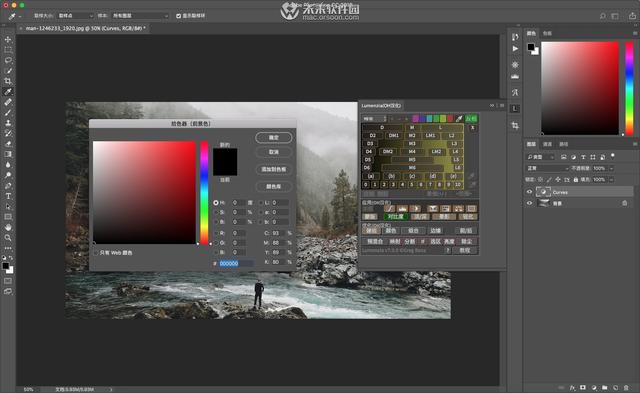
Task: Select the Brush tool
Action: pos(8,112)
